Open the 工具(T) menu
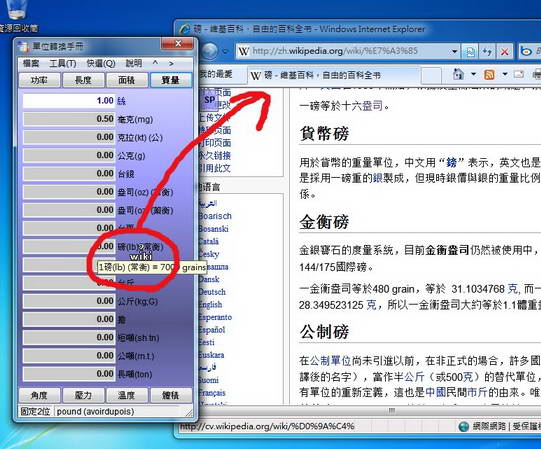This screenshot has width=541, height=449. (63, 64)
